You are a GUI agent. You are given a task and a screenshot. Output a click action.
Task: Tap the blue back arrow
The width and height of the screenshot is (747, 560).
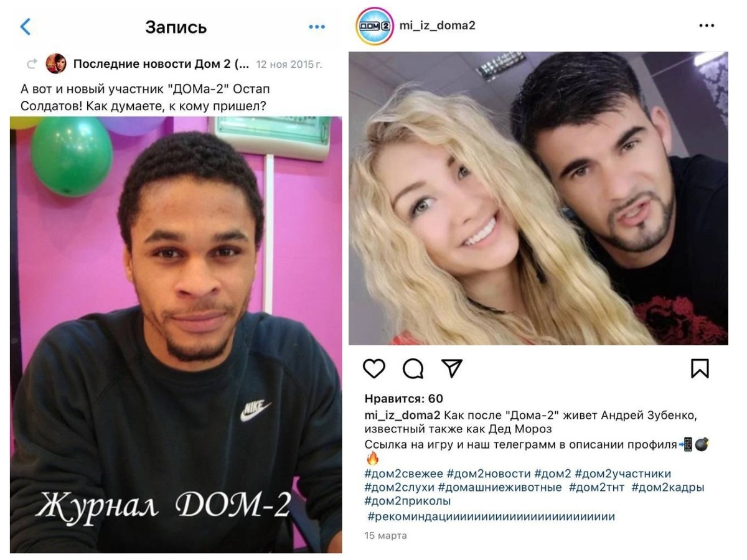point(25,27)
